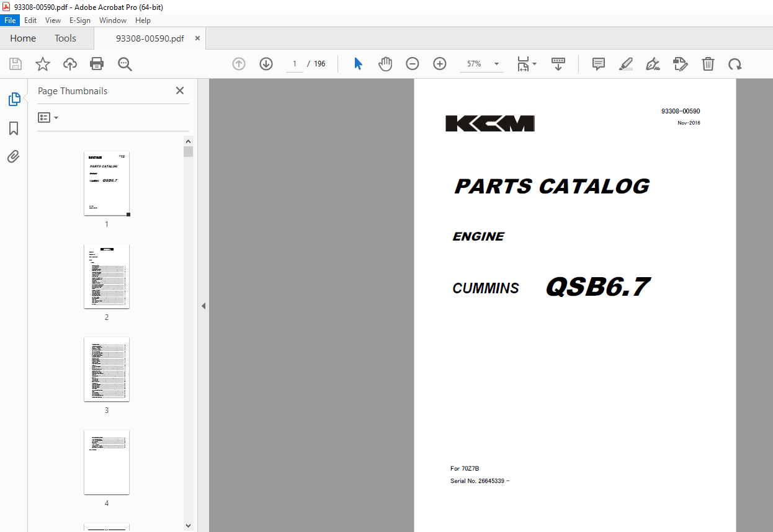Close the 93308-00590.pdf tab
The image size is (773, 532).
click(198, 38)
